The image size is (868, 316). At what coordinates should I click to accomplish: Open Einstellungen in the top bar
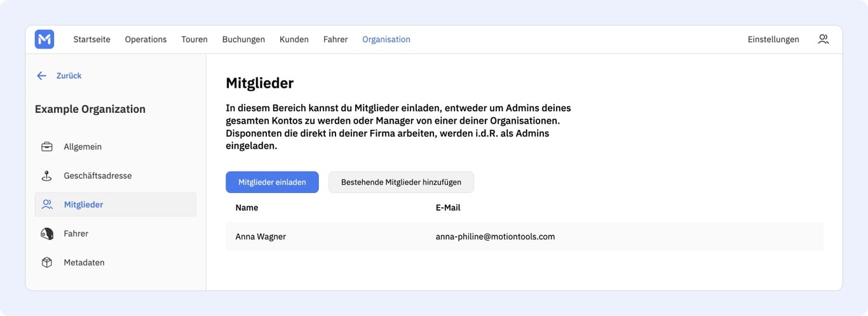click(x=773, y=39)
